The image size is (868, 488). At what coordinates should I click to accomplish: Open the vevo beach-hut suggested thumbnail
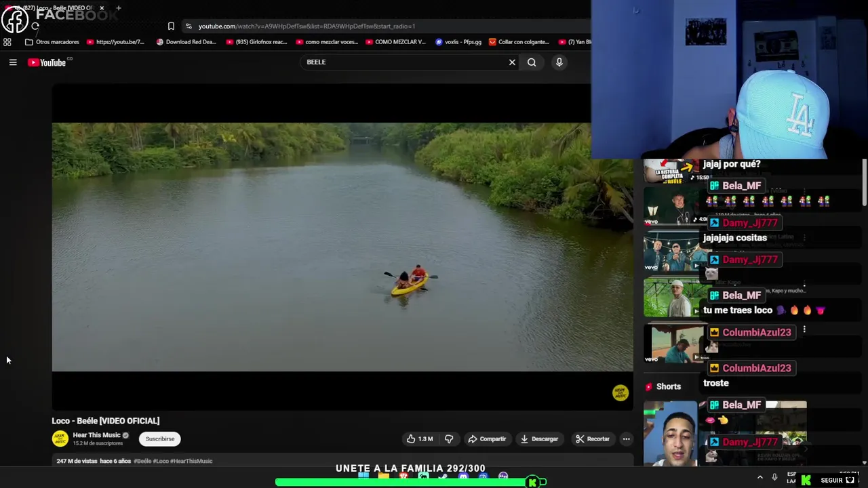click(x=671, y=342)
